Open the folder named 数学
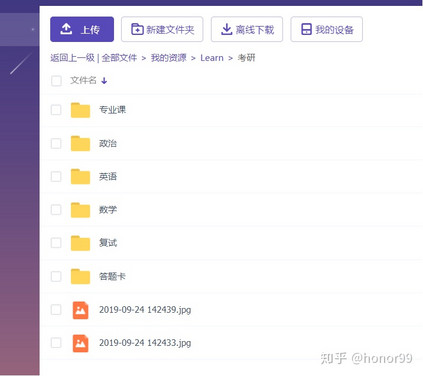 coord(108,210)
